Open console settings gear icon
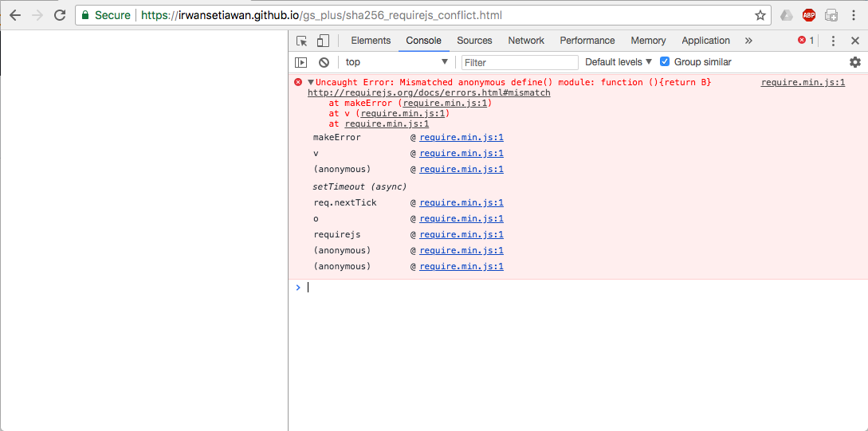The width and height of the screenshot is (868, 431). [855, 62]
